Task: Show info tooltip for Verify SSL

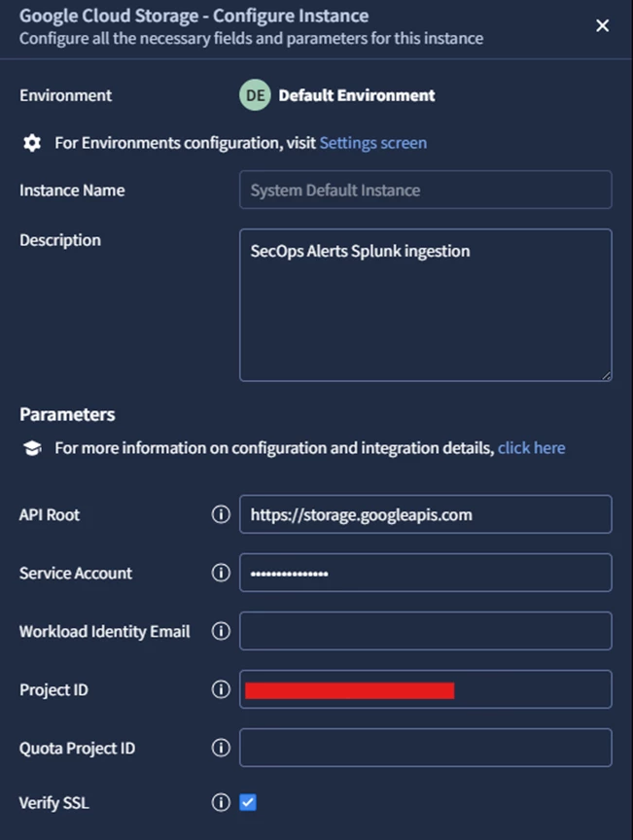Action: (221, 802)
